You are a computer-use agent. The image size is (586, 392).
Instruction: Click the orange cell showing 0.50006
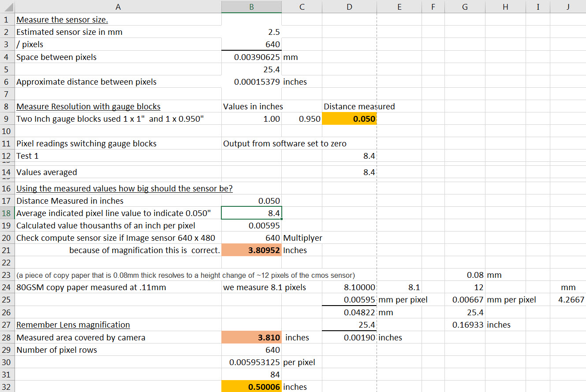[251, 387]
